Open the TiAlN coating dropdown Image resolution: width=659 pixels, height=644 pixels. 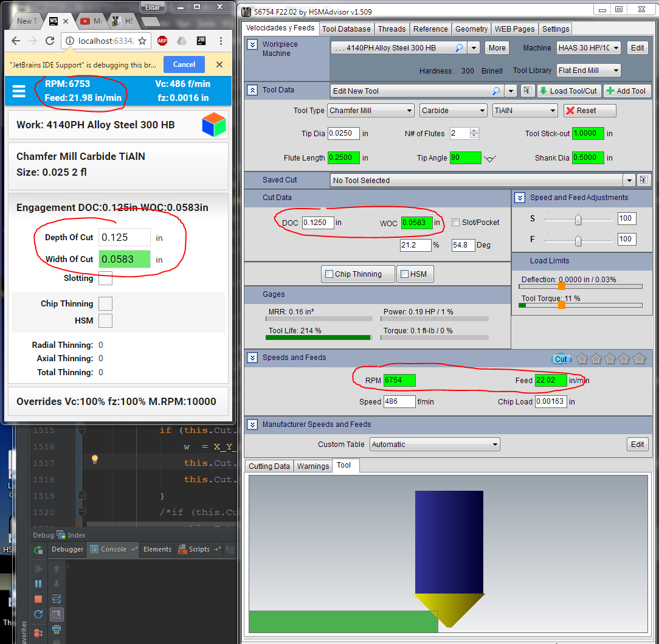[x=525, y=111]
